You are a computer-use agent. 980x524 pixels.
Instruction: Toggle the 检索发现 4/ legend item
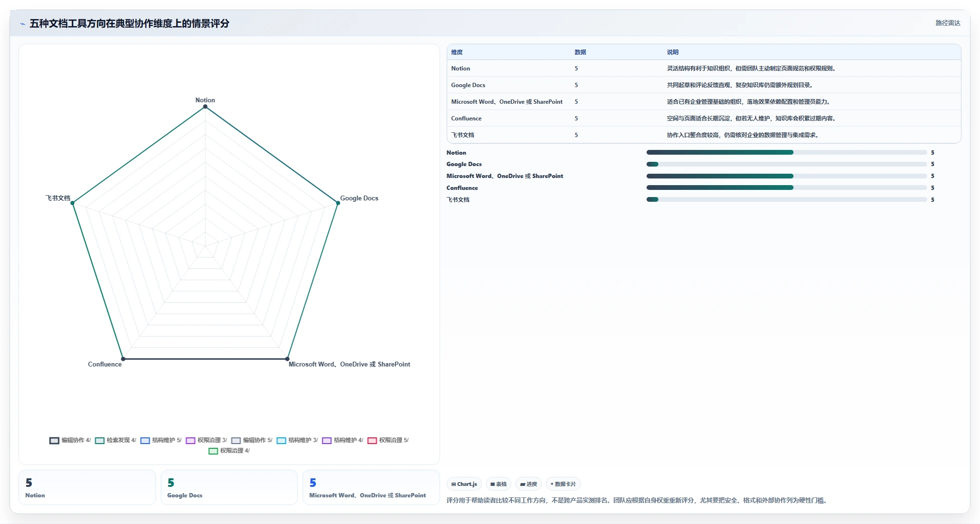[x=116, y=440]
